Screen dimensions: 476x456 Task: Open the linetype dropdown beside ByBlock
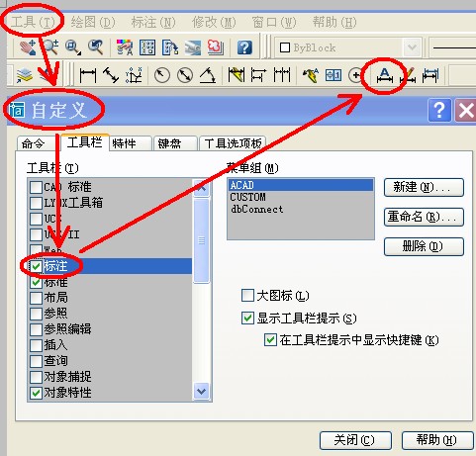coord(453,47)
